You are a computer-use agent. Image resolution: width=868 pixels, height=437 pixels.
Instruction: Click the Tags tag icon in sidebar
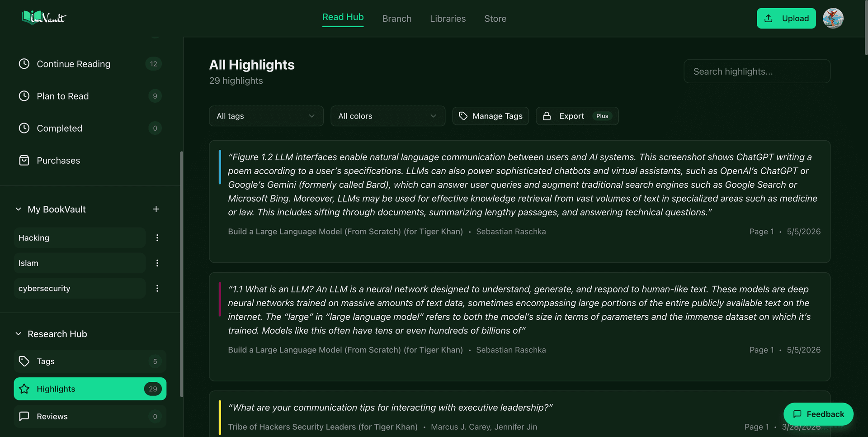click(x=24, y=361)
